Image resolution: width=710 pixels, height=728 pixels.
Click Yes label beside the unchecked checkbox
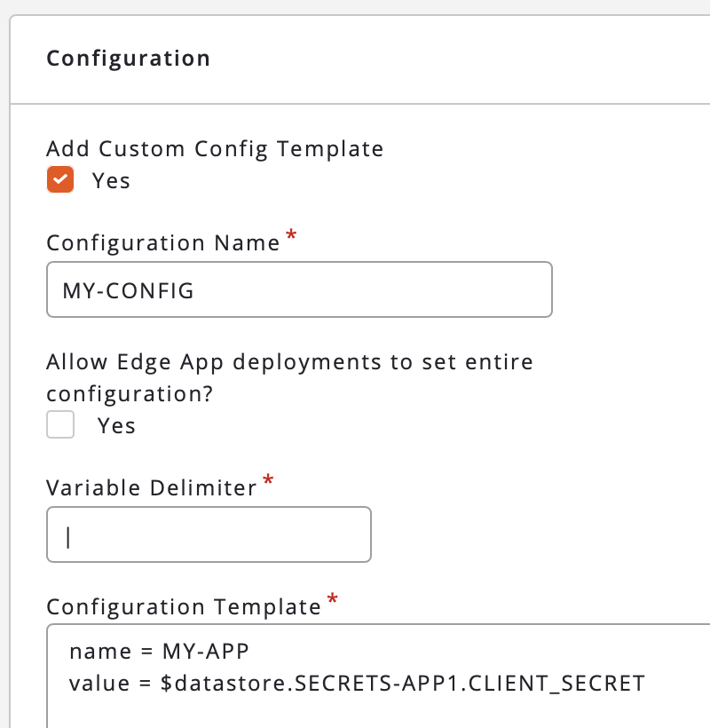[116, 426]
